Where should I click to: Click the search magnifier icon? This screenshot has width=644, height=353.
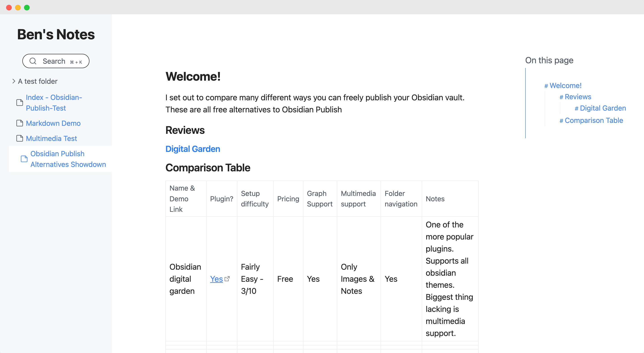tap(33, 61)
